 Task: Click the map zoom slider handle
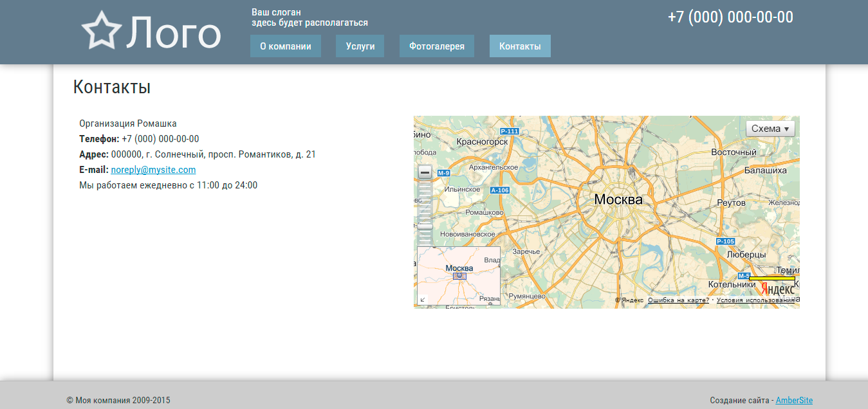tap(425, 226)
